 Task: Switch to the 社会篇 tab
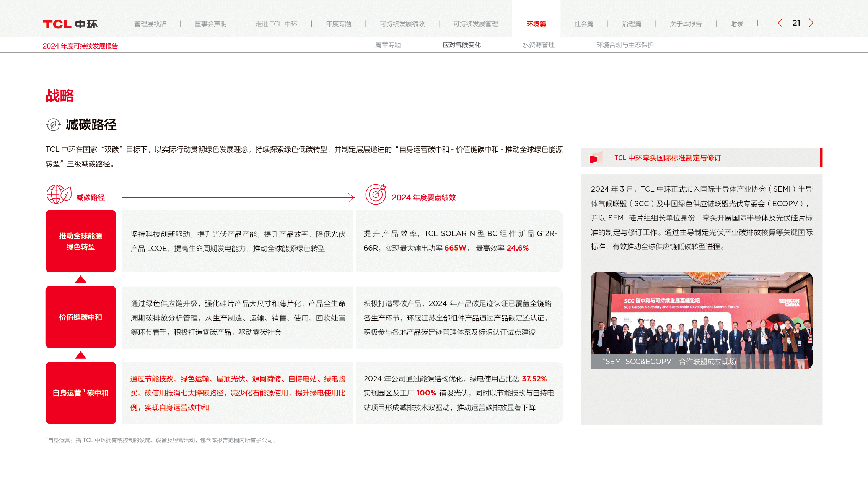tap(584, 24)
